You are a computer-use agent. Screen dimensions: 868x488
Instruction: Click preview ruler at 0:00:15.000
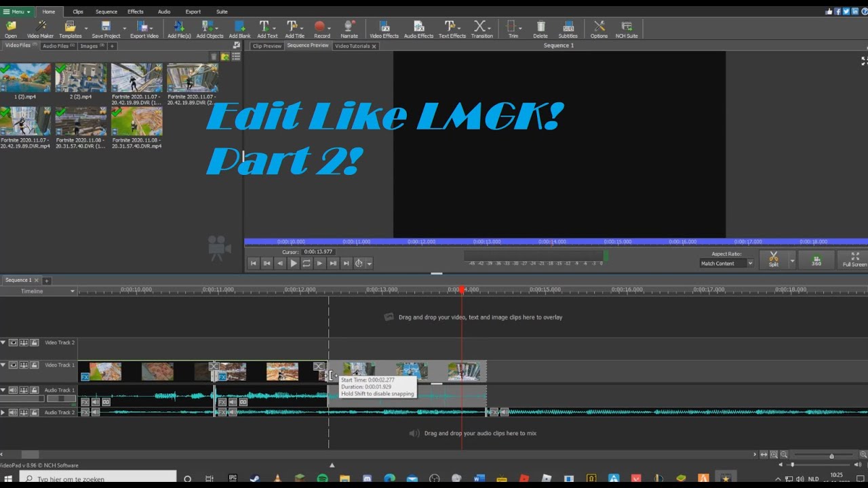click(x=617, y=241)
